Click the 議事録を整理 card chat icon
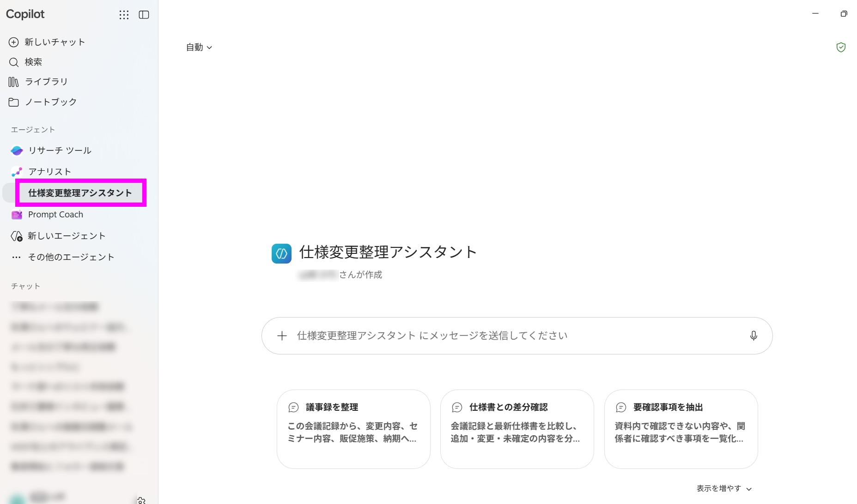The width and height of the screenshot is (857, 504). click(x=293, y=407)
